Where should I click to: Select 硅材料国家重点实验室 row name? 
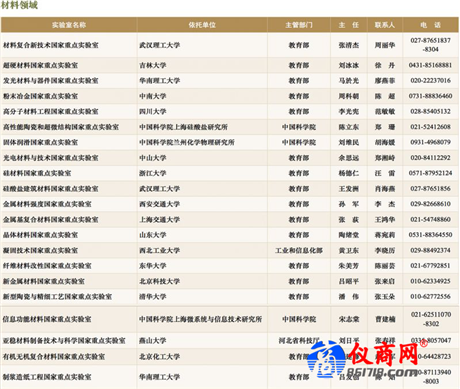coord(37,173)
